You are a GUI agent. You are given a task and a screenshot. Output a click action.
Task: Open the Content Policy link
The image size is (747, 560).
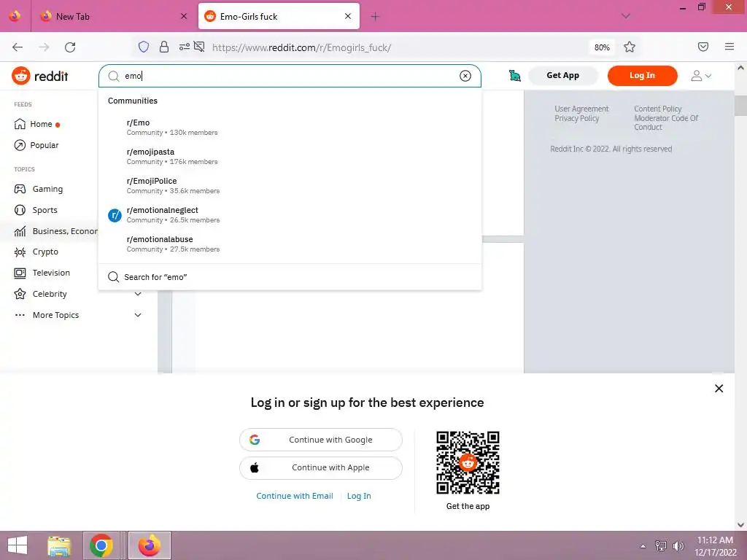[657, 109]
